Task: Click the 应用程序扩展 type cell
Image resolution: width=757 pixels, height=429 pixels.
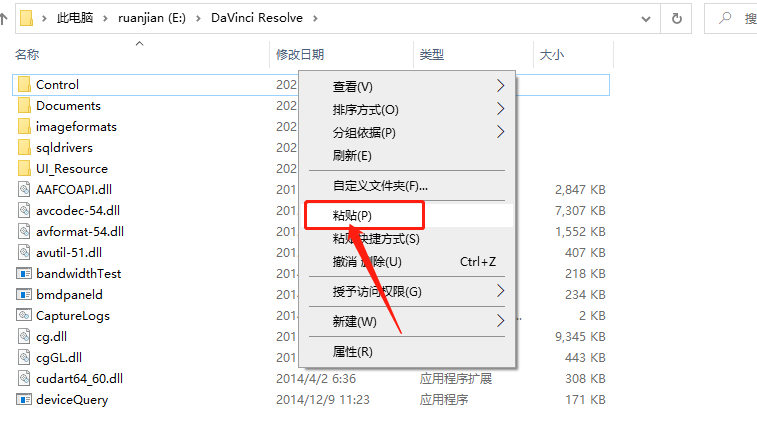Action: pyautogui.click(x=456, y=378)
